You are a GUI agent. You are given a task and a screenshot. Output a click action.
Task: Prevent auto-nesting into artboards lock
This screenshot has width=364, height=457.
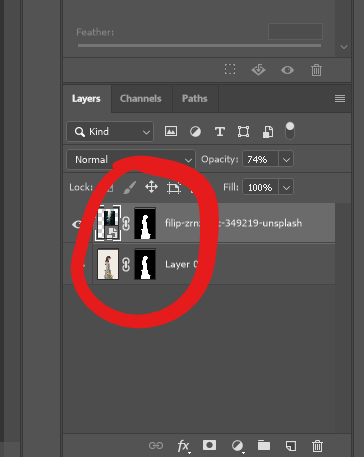(174, 187)
